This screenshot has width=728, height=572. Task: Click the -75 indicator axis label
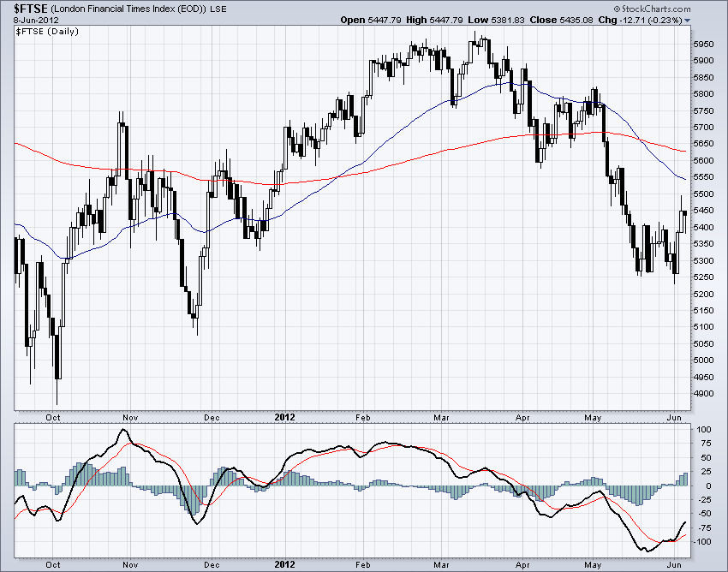coord(703,527)
